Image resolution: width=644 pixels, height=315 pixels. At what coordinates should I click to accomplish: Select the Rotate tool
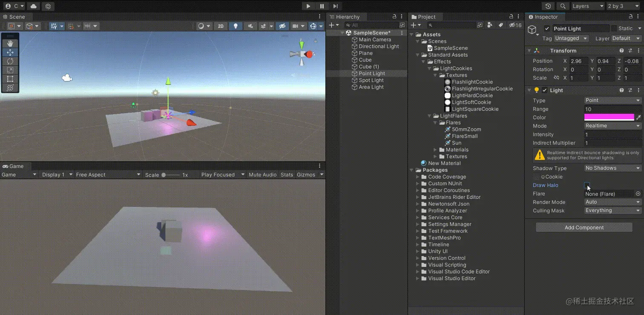coord(10,61)
